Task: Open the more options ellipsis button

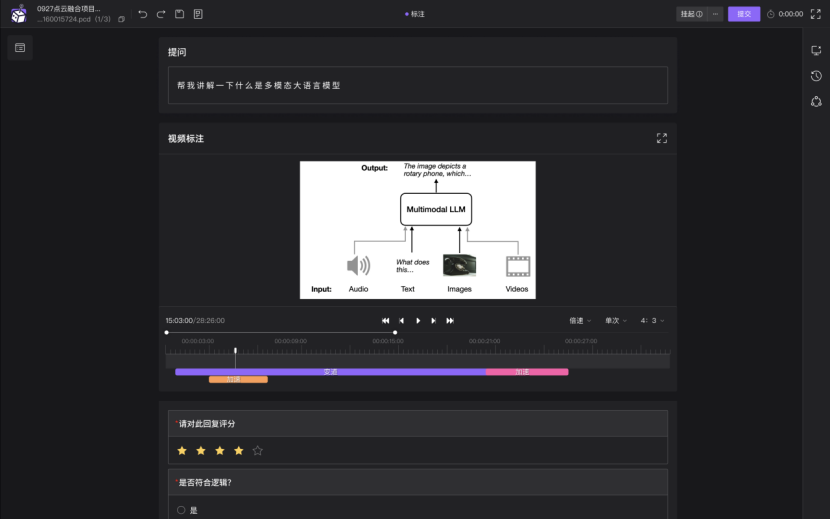Action: pyautogui.click(x=715, y=14)
